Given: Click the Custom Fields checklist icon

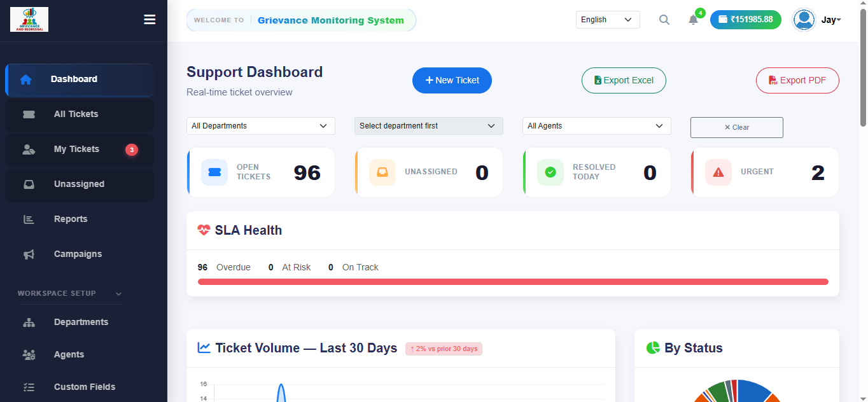Looking at the screenshot, I should point(29,387).
